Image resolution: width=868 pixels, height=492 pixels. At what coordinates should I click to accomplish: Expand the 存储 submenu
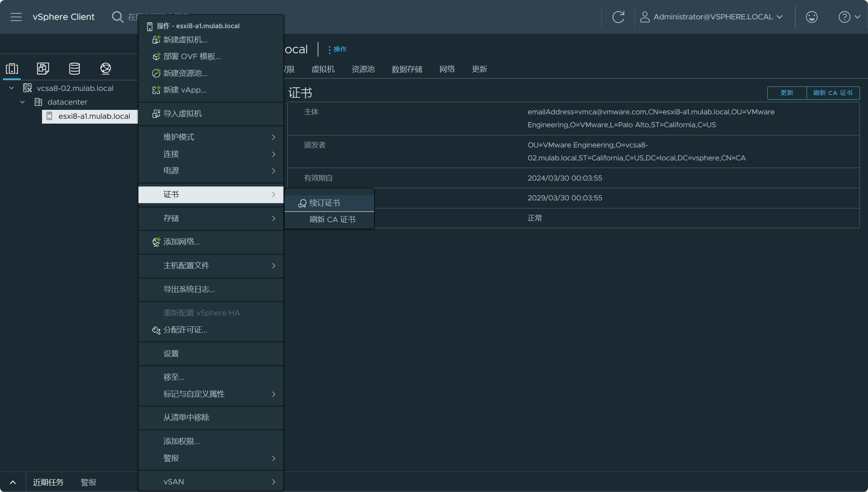click(x=211, y=218)
